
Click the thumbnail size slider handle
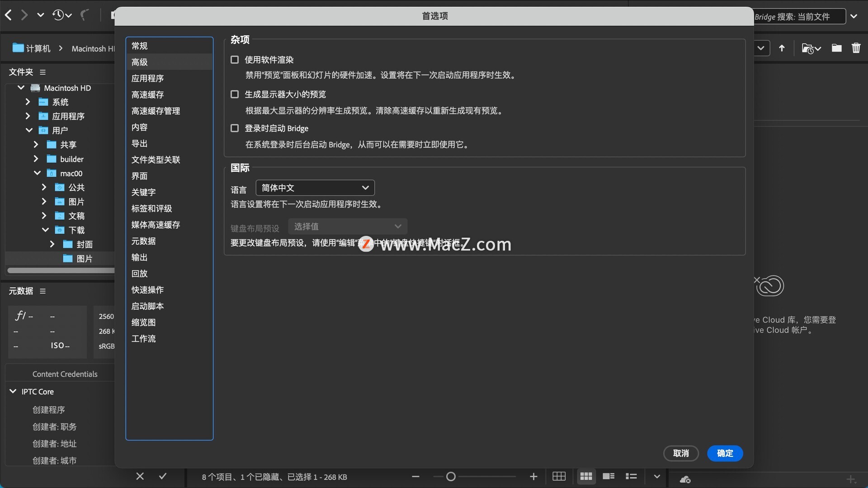click(451, 477)
